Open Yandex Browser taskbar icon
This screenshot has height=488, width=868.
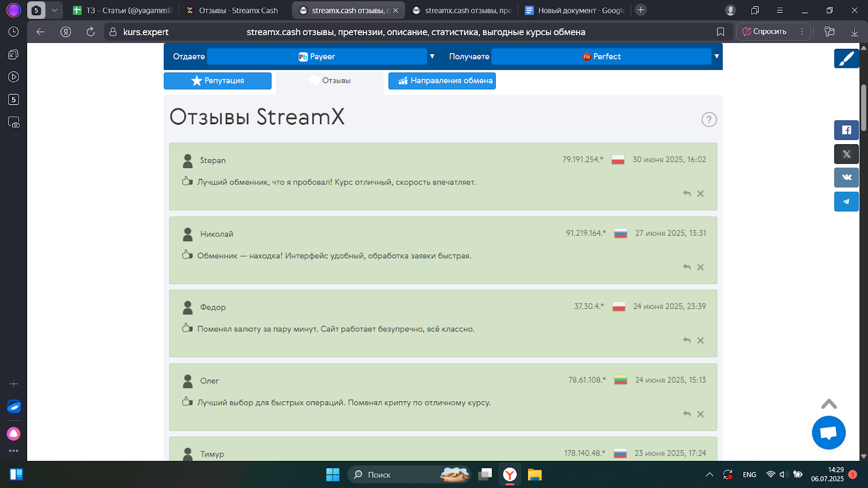tap(510, 475)
